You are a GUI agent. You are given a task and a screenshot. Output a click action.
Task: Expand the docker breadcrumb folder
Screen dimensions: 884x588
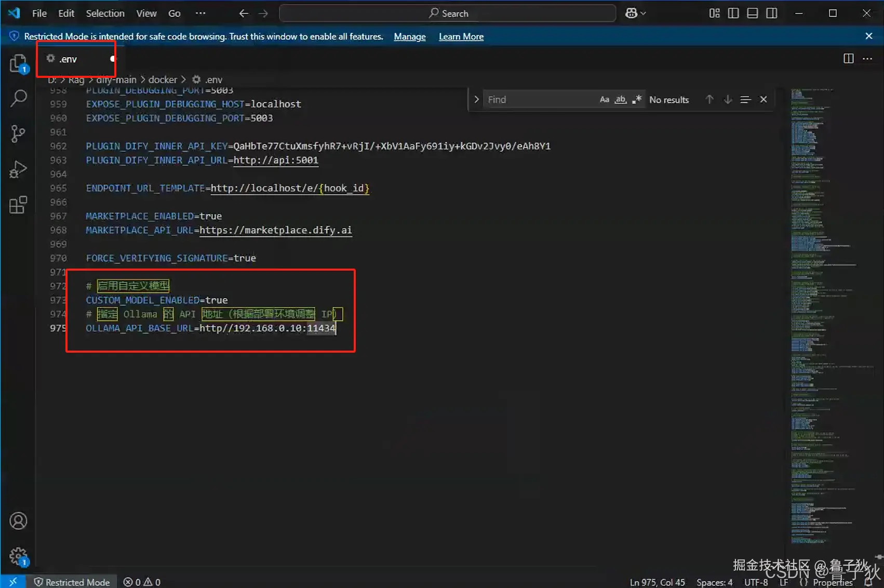coord(163,79)
